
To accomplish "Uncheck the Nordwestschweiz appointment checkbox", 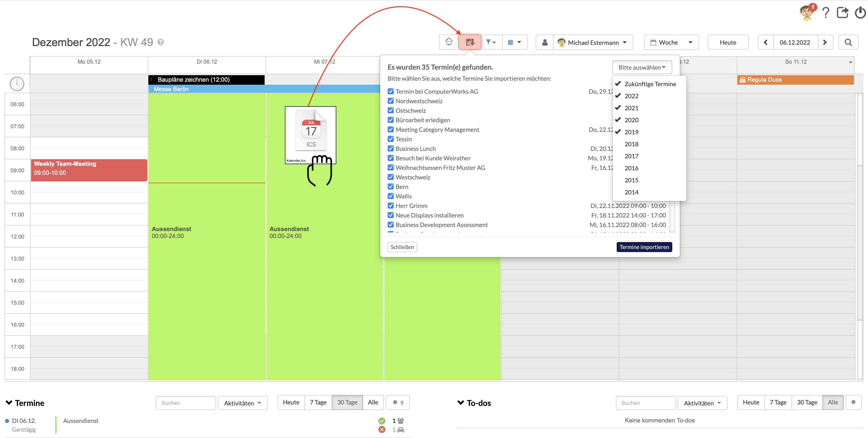I will point(391,101).
